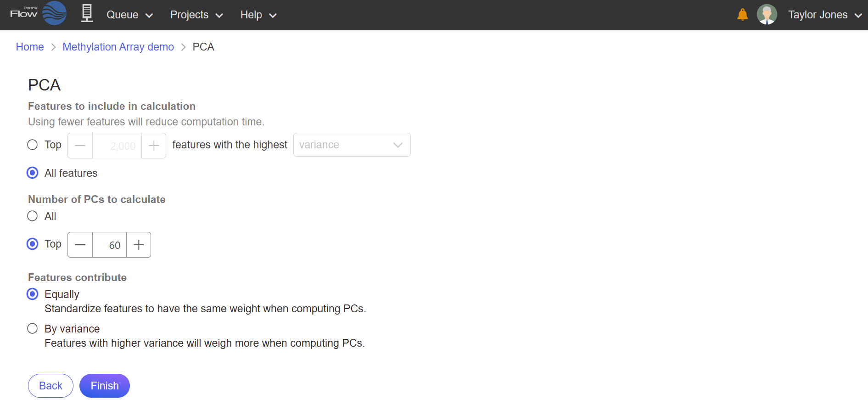Click the Partek Flow logo
Viewport: 868px width, 400px height.
tap(39, 13)
